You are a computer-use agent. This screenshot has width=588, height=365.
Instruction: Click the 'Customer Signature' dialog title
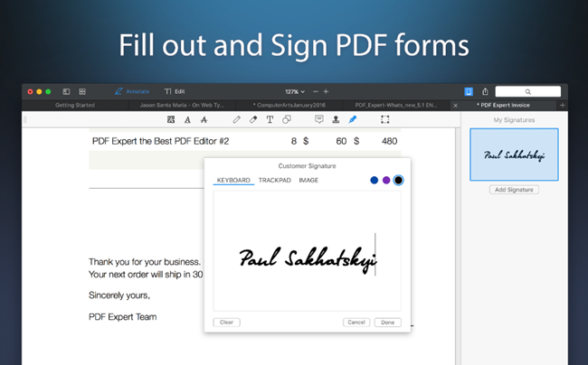click(x=308, y=166)
